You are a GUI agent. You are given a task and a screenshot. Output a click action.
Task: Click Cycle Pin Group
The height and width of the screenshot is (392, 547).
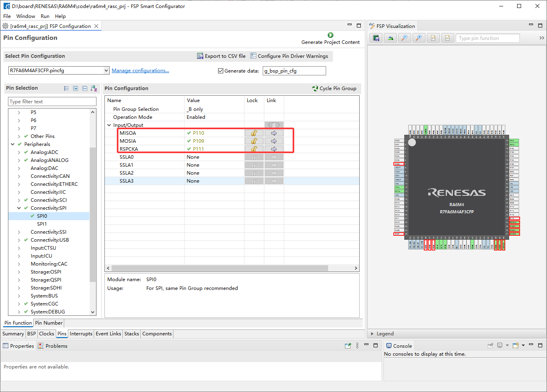(334, 88)
